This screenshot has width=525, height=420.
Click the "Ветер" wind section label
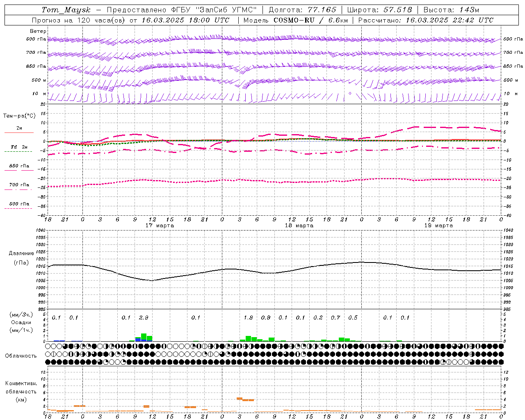coord(38,31)
